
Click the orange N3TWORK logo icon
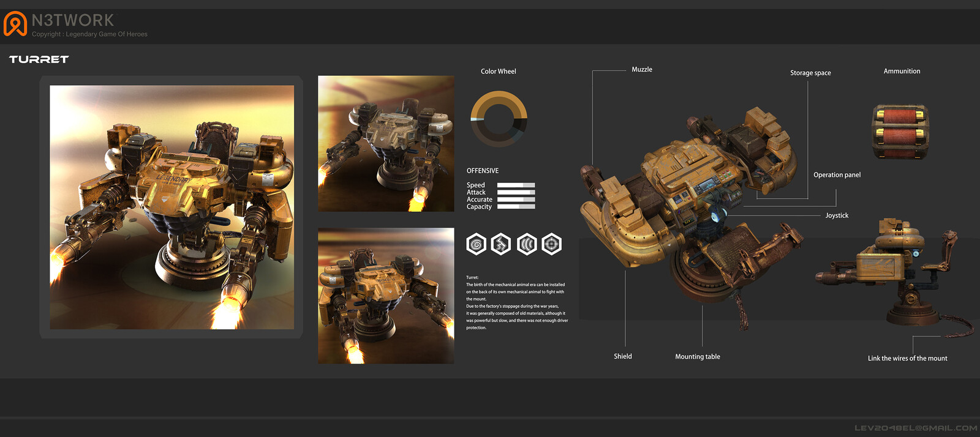pos(15,24)
